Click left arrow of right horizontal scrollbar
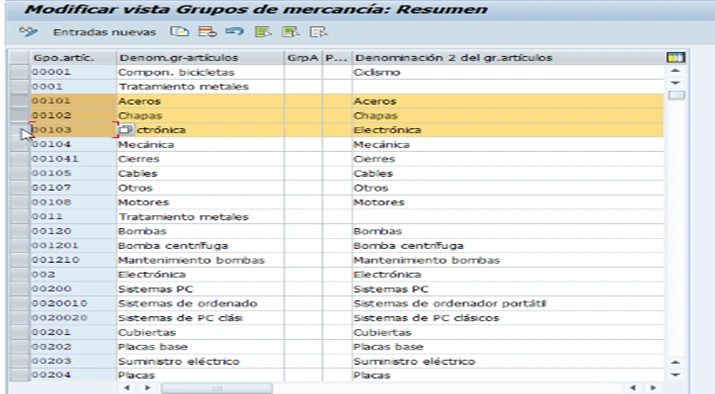This screenshot has width=715, height=394. [633, 388]
